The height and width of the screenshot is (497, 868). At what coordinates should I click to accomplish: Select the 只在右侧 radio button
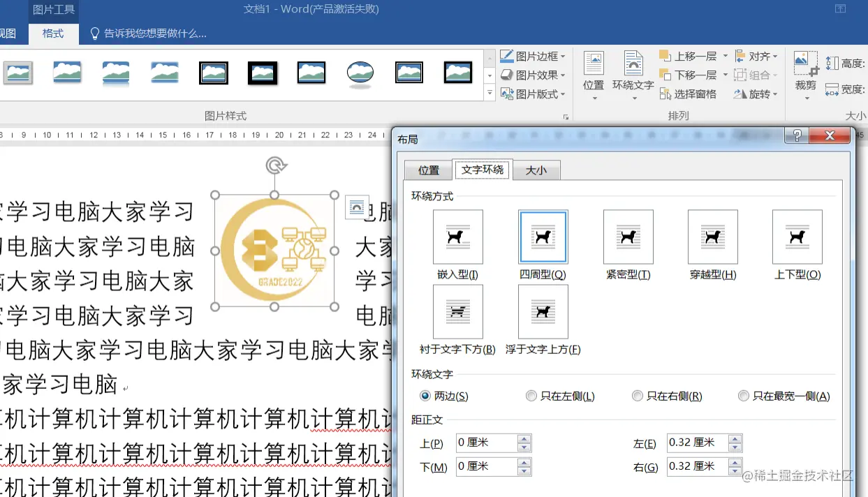pyautogui.click(x=637, y=396)
